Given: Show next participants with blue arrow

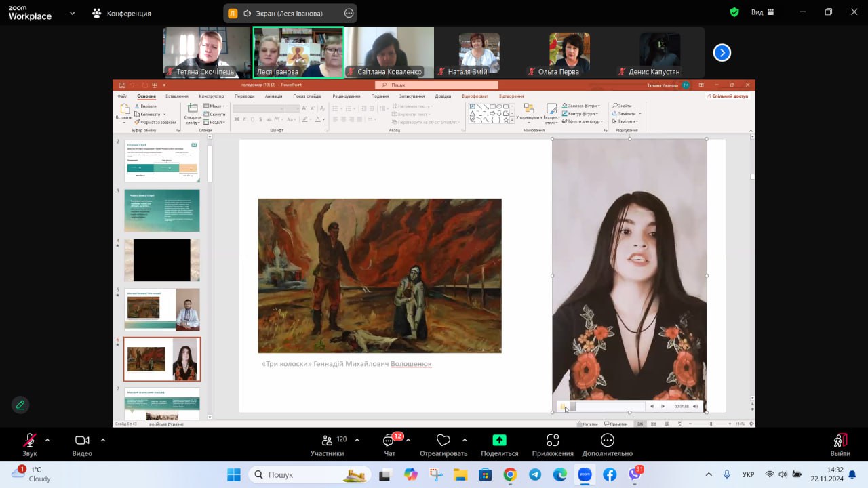Looking at the screenshot, I should 722,52.
